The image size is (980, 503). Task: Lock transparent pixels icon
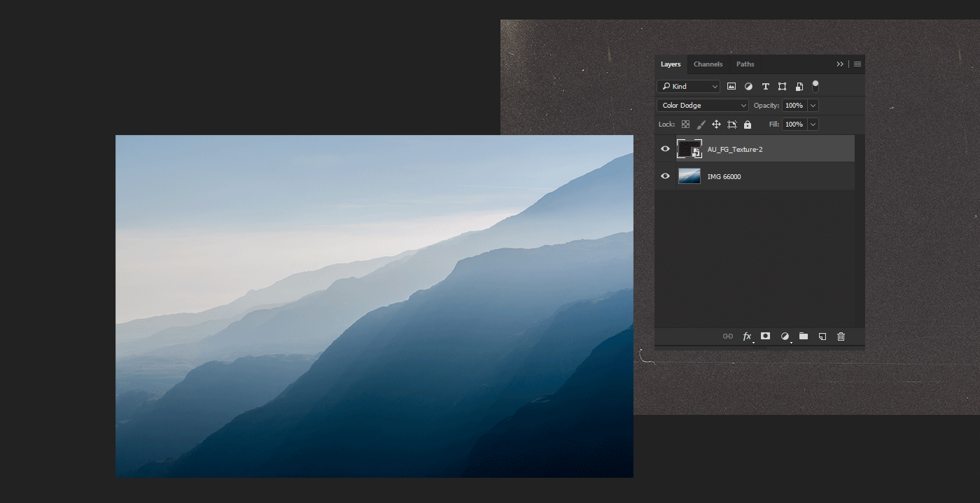pyautogui.click(x=685, y=125)
